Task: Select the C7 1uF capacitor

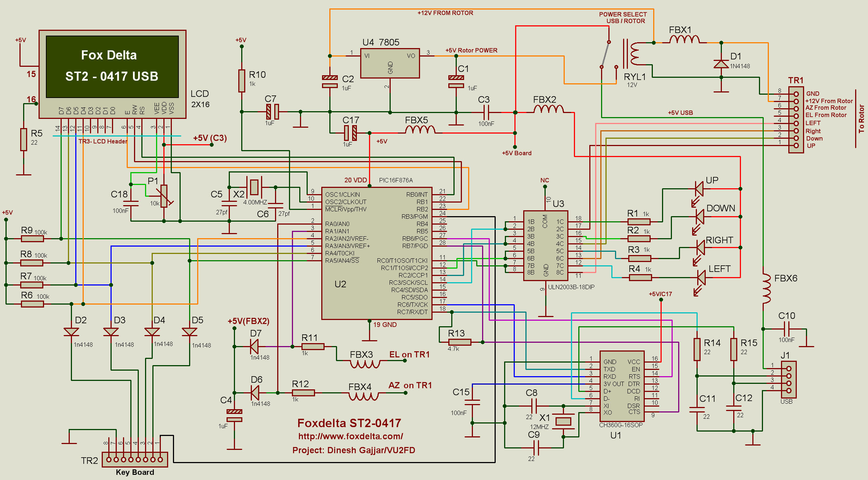Action: tap(272, 112)
